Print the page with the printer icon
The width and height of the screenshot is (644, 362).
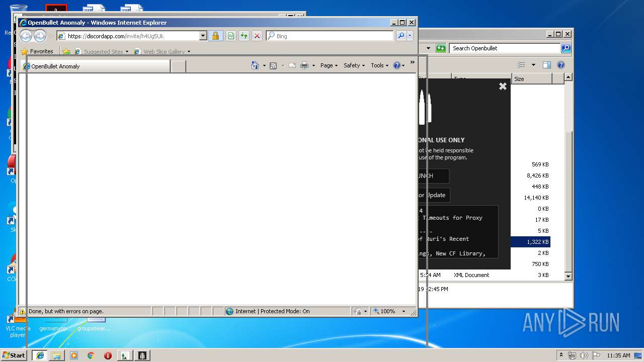click(x=304, y=65)
